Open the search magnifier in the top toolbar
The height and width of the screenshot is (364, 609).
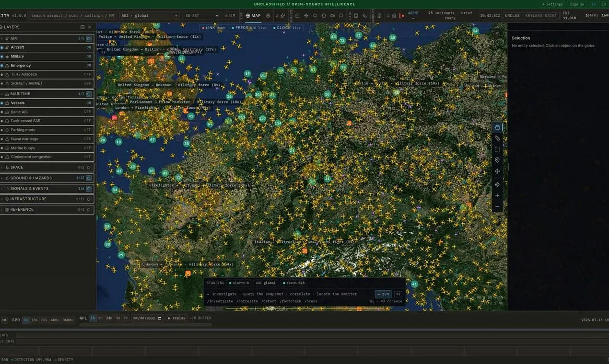[x=315, y=16]
